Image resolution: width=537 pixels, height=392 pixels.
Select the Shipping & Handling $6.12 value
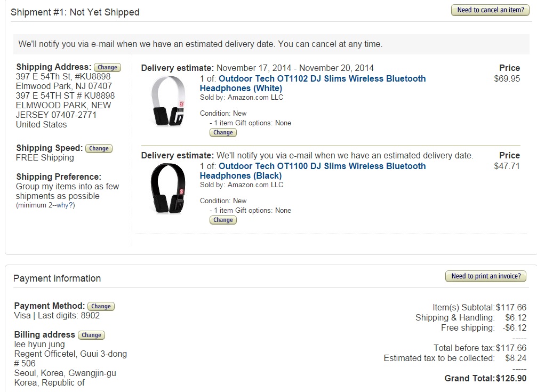[x=516, y=318]
